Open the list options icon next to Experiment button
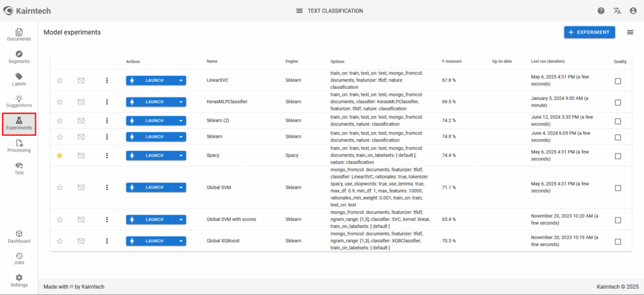 point(630,32)
